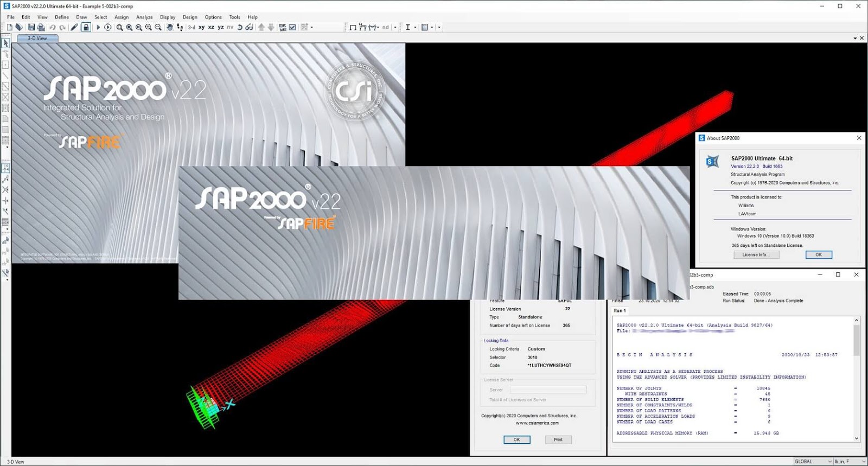Open the dropdown next to I-beam icon
Screen dimensions: 868x466
tap(415, 27)
